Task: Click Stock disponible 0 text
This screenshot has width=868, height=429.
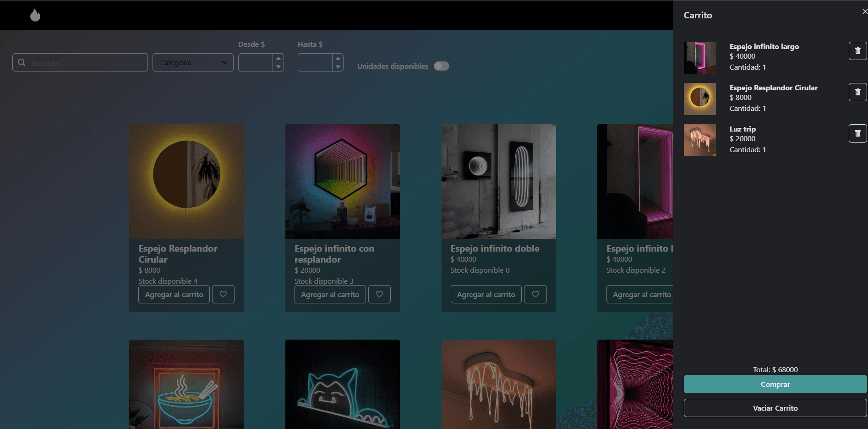Action: [x=480, y=270]
